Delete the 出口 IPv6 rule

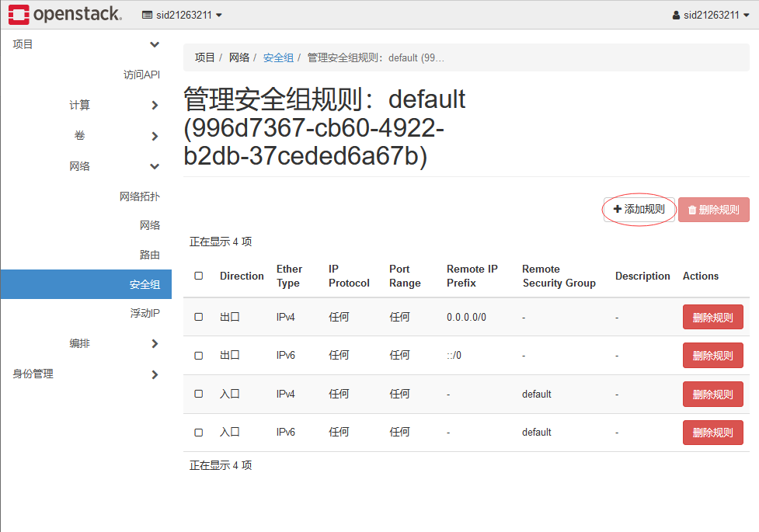click(x=712, y=355)
